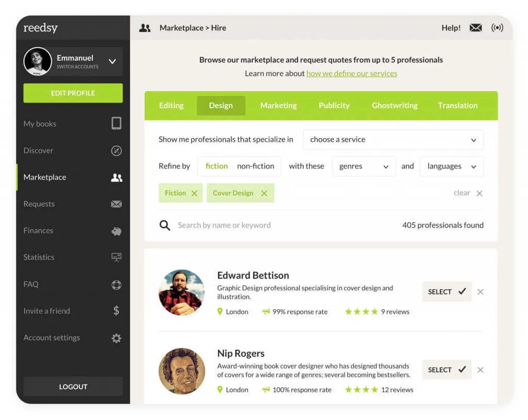Select Edward Bettison for quote request

447,292
